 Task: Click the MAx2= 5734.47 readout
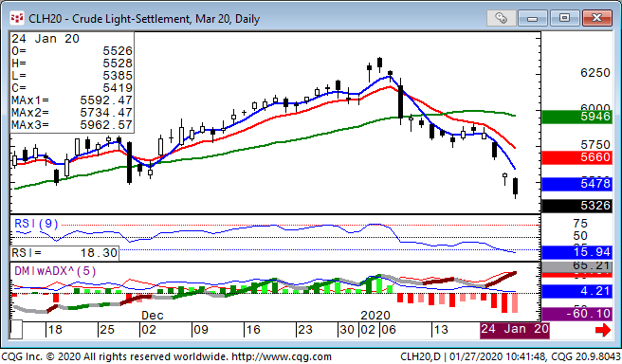coord(71,113)
